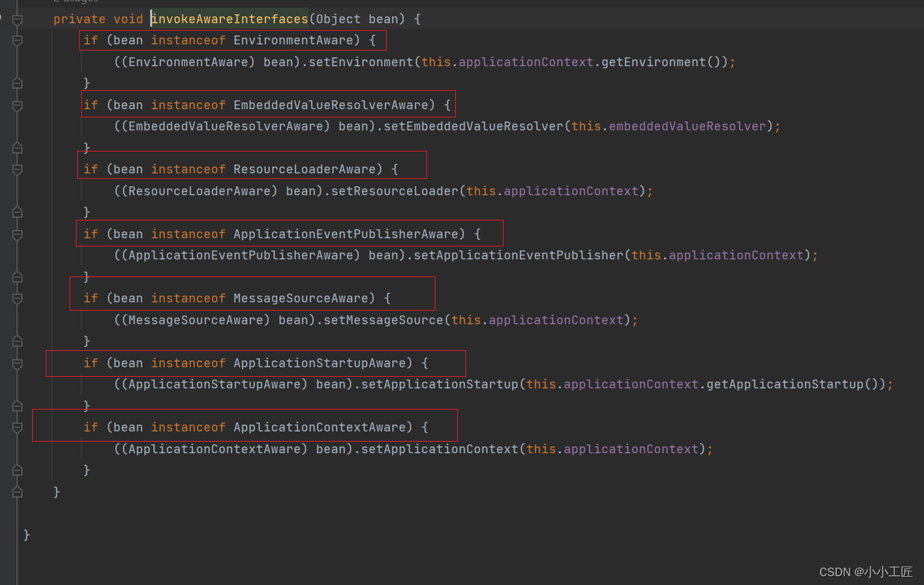
Task: Click the setApplicationContext method call
Action: click(x=440, y=449)
